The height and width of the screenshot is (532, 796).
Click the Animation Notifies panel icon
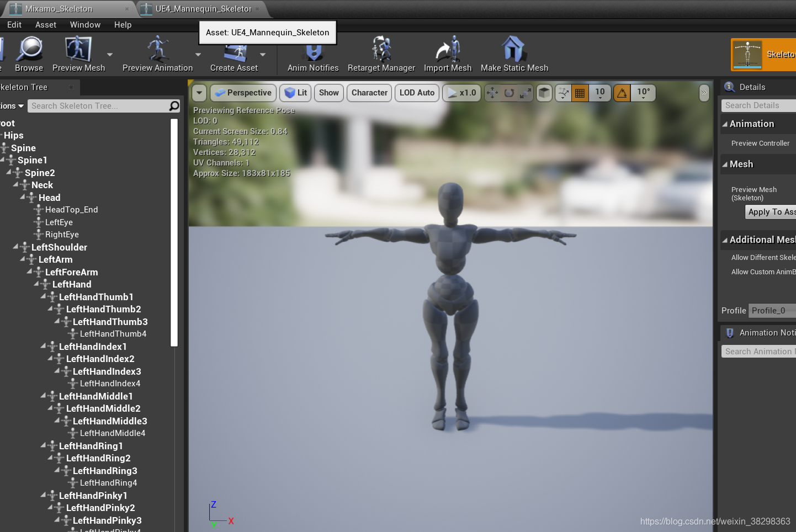(x=730, y=333)
